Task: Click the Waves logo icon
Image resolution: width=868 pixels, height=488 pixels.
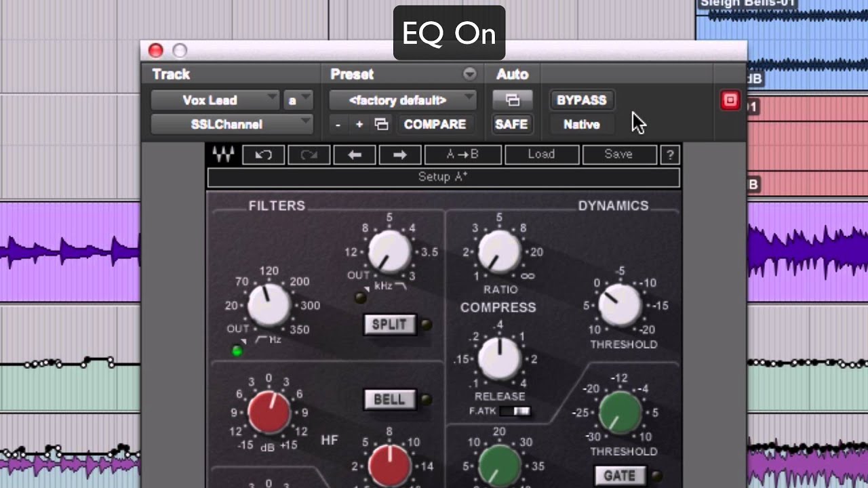Action: [x=223, y=155]
